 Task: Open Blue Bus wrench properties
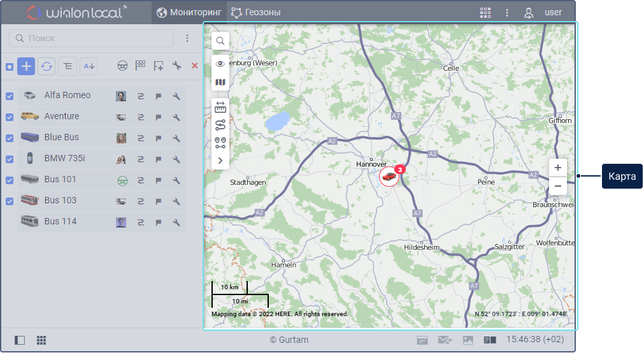point(176,138)
